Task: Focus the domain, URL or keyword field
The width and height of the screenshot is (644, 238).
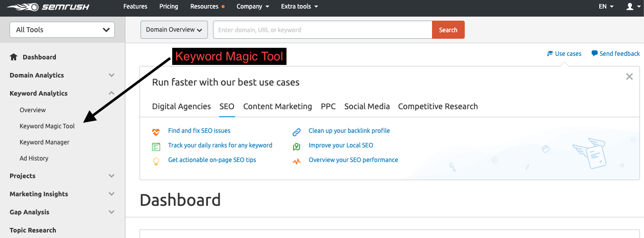Action: 322,30
